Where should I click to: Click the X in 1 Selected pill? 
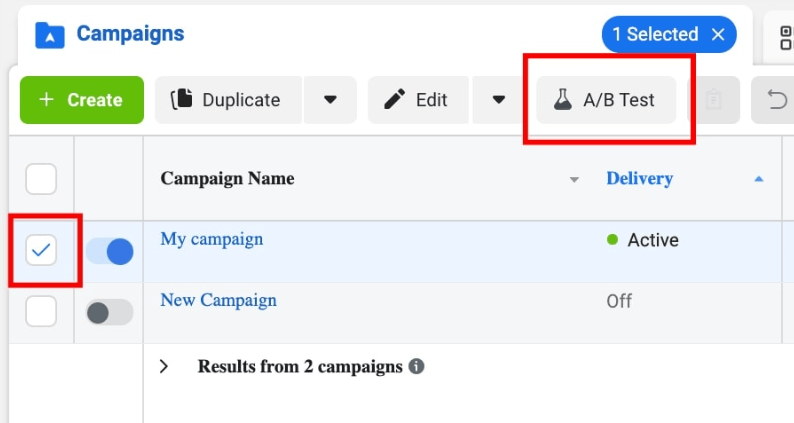tap(718, 34)
